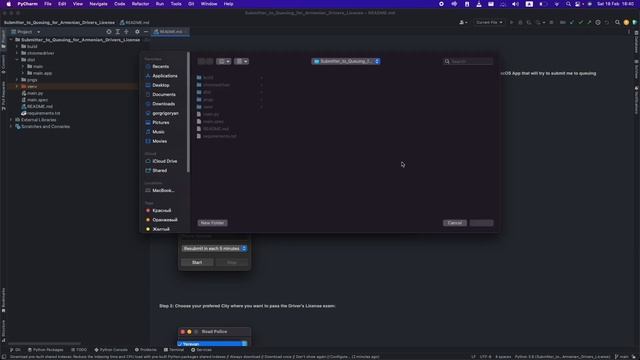Click Search Everywhere magnifier in PyCharm toolbar
The width and height of the screenshot is (640, 360).
[617, 22]
